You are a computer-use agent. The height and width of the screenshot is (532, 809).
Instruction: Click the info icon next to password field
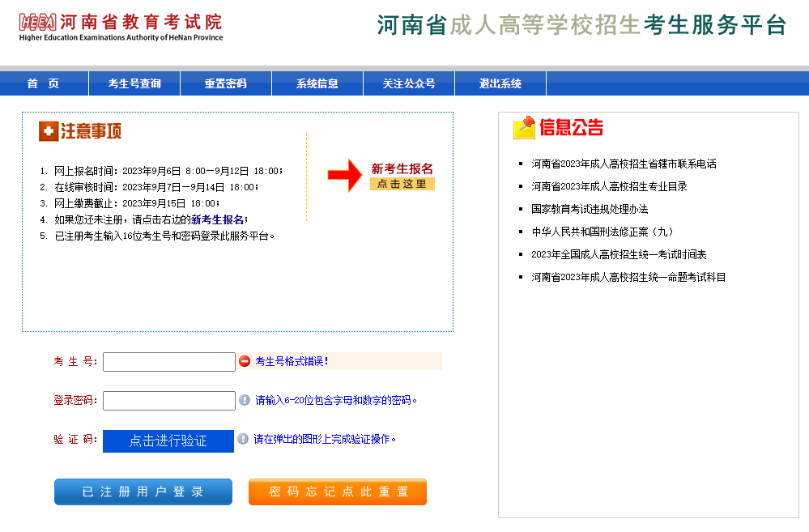[x=245, y=400]
